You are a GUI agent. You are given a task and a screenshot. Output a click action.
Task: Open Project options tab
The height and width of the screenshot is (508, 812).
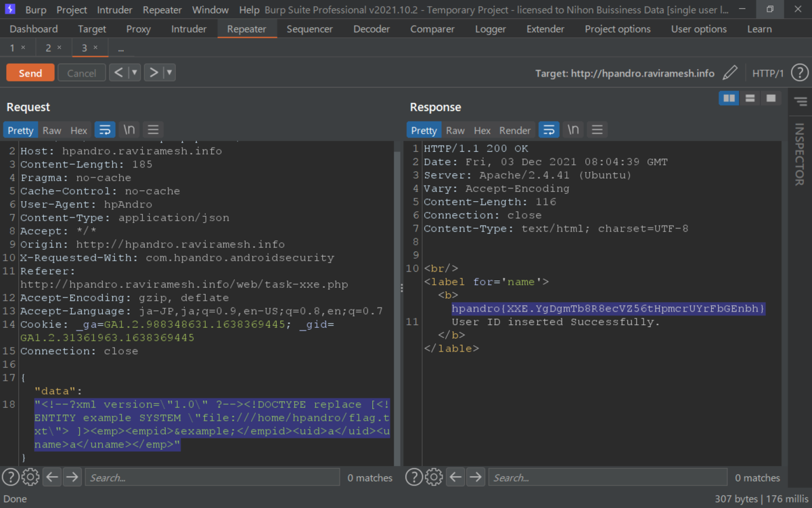618,29
